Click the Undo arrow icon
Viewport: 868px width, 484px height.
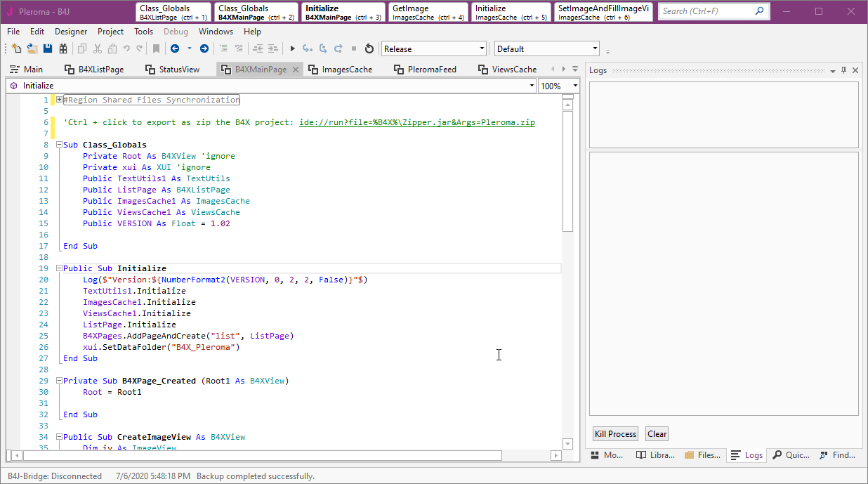pyautogui.click(x=126, y=48)
